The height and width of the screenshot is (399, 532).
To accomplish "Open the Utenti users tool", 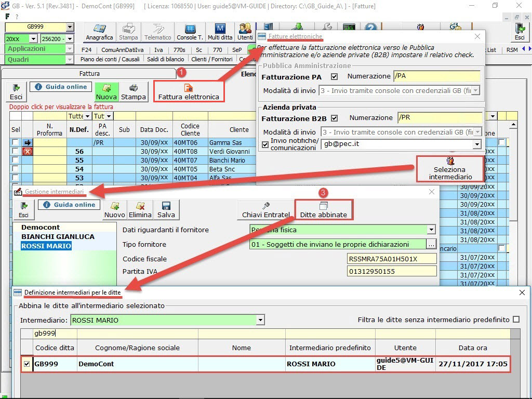I will point(245,33).
